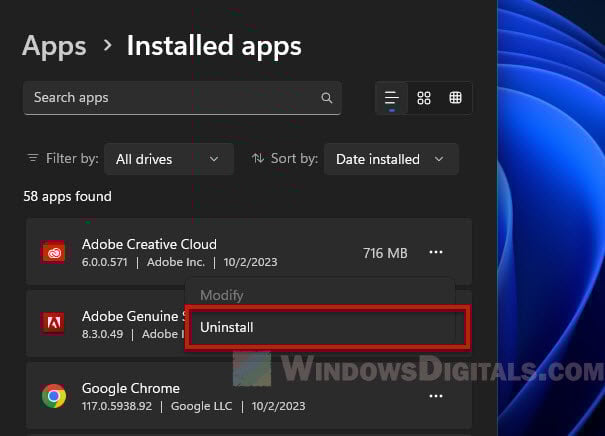This screenshot has height=436, width=605.
Task: Click the search magnifier icon
Action: click(x=326, y=98)
